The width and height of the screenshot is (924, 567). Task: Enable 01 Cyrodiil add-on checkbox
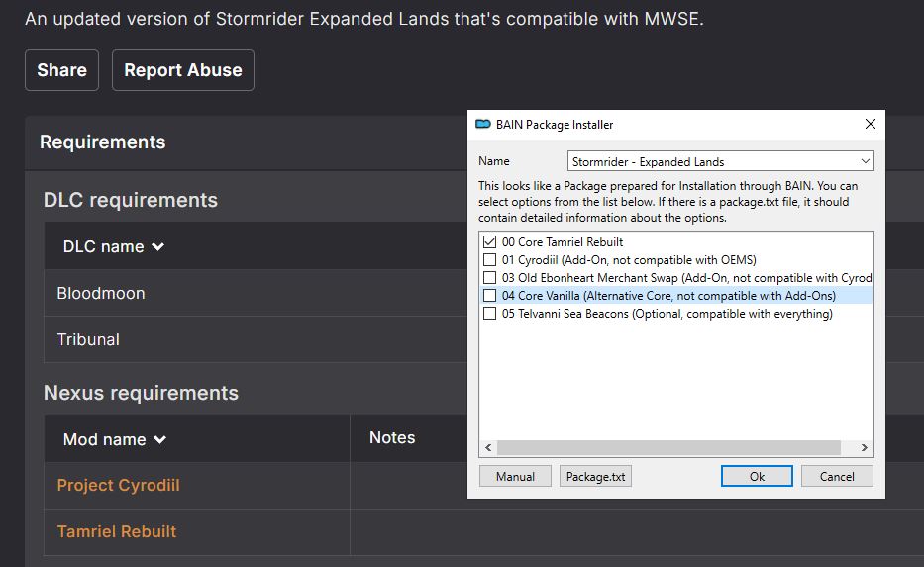click(x=489, y=259)
